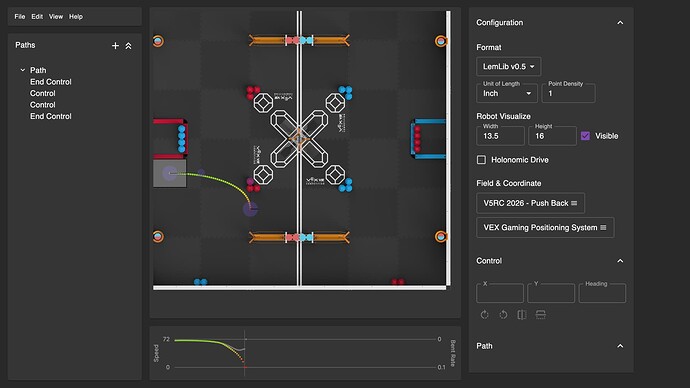Select the V5RC 2026 - Push Back field button
Screen dimensions: 690x388
(531, 203)
